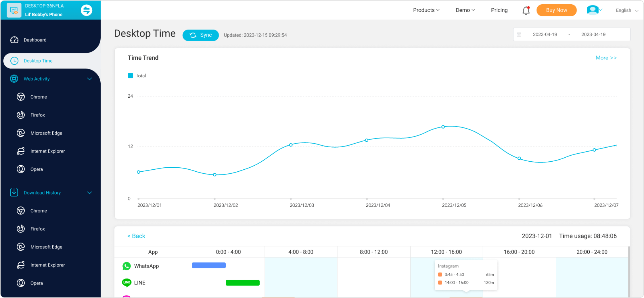Click the calendar icon in date range
The image size is (644, 298).
(519, 34)
